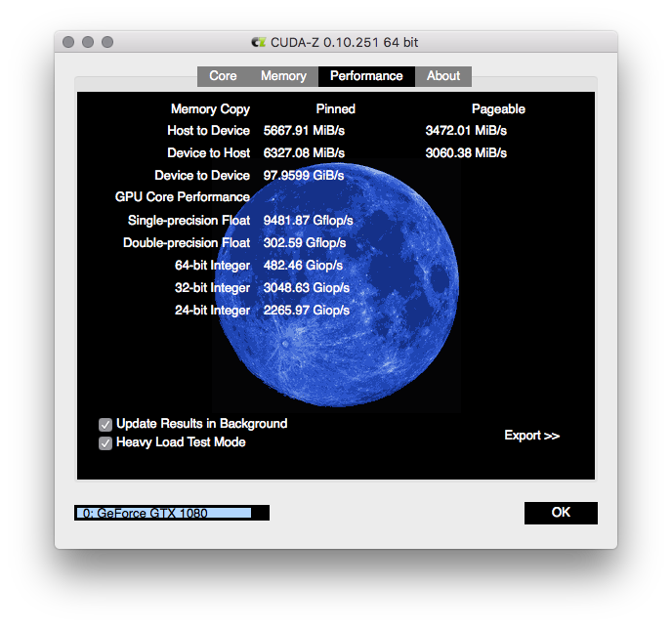Select the 3048.63 Giop/s value
Viewport: 672px width, 627px height.
tap(307, 287)
